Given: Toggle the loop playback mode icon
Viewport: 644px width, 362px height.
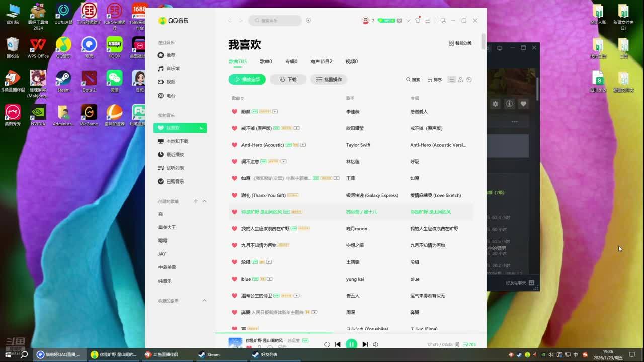Looking at the screenshot, I should 327,344.
